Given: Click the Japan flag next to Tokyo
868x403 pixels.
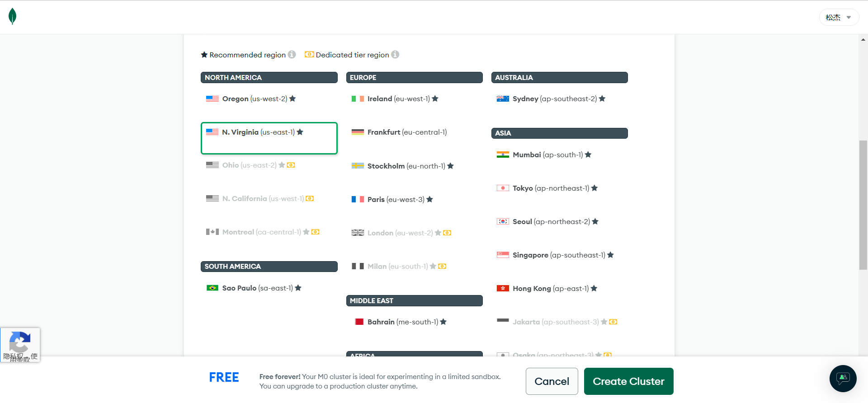Looking at the screenshot, I should (x=503, y=188).
